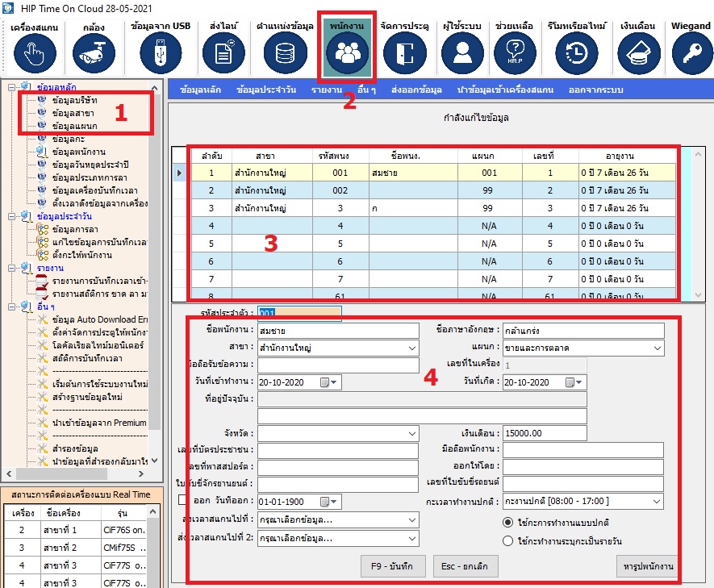Viewport: 714px width, 588px height.
Task: Select ใช้กะการทำงานแบบปกติ radio button
Action: pos(507,523)
